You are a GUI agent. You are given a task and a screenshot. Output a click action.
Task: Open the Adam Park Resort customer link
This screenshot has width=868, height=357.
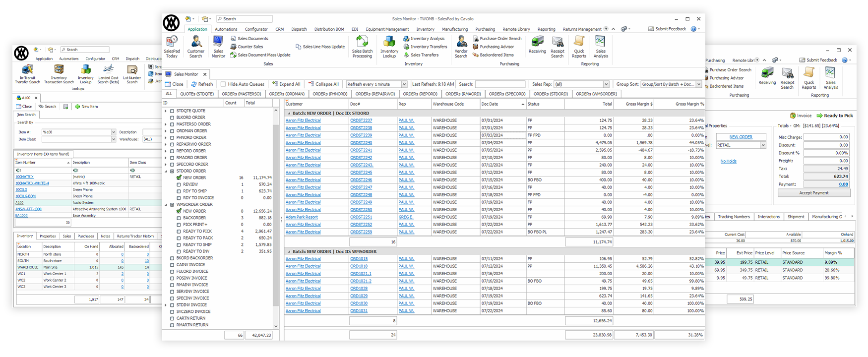302,217
